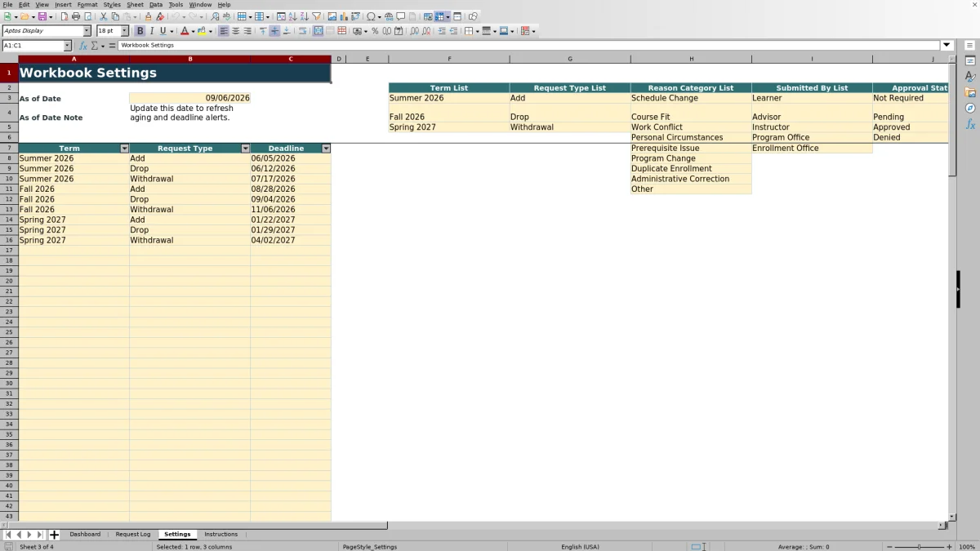This screenshot has height=551, width=980.
Task: Toggle Center Horizontally alignment
Action: coord(236,31)
